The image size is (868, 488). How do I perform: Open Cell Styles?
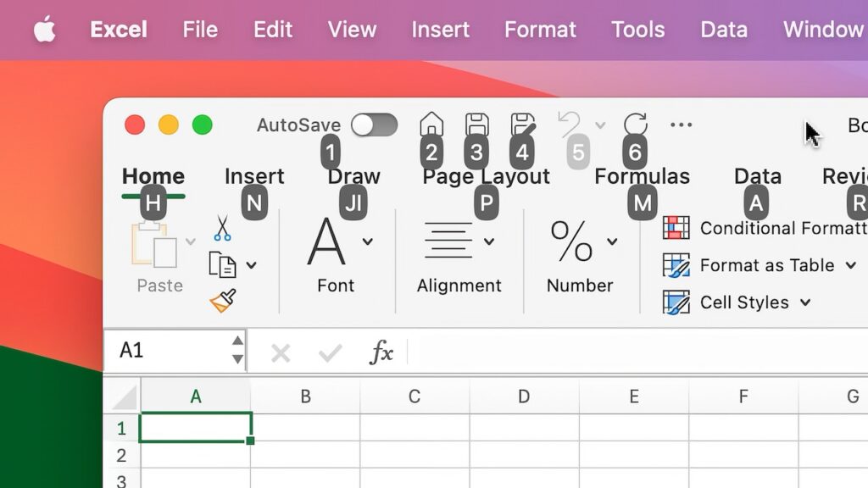tap(746, 302)
